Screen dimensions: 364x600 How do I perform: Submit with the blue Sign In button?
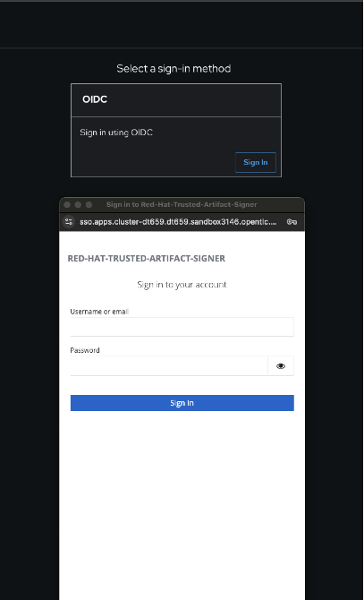[x=182, y=403]
